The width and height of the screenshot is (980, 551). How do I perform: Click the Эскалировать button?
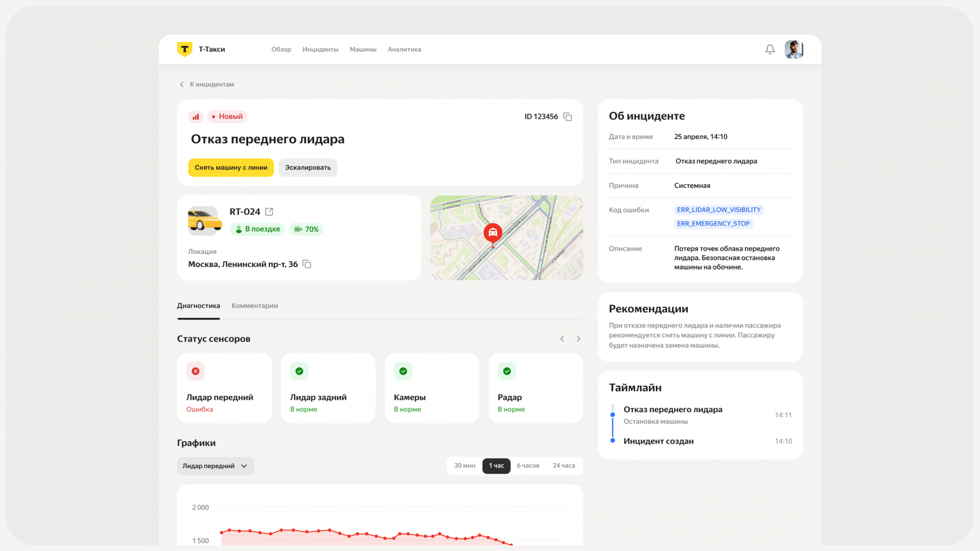[308, 168]
